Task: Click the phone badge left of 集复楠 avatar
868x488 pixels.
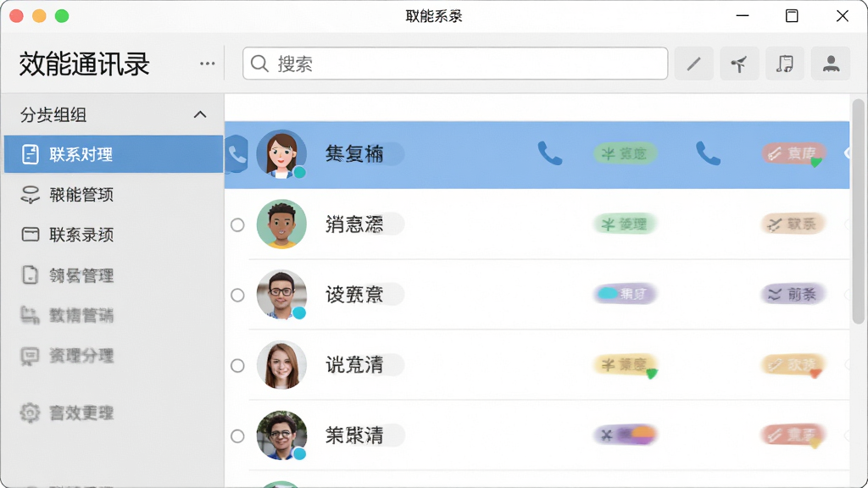Action: point(236,154)
